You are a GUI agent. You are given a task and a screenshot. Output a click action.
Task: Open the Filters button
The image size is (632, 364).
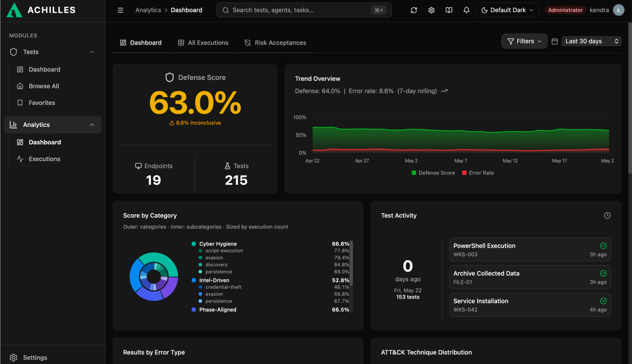click(524, 41)
